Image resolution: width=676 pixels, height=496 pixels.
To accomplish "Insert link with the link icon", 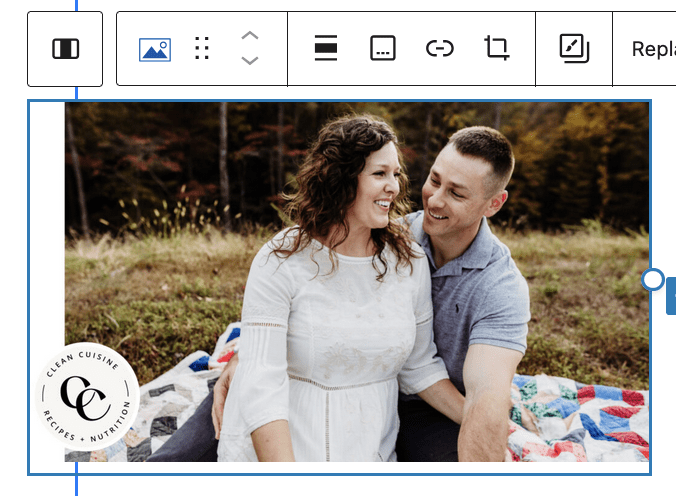I will click(x=440, y=48).
